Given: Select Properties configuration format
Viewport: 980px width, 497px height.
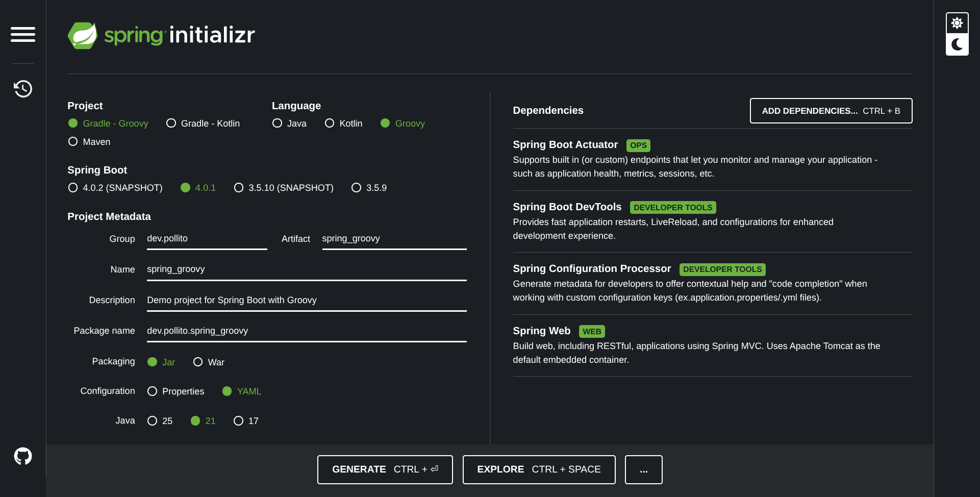Looking at the screenshot, I should pyautogui.click(x=152, y=391).
